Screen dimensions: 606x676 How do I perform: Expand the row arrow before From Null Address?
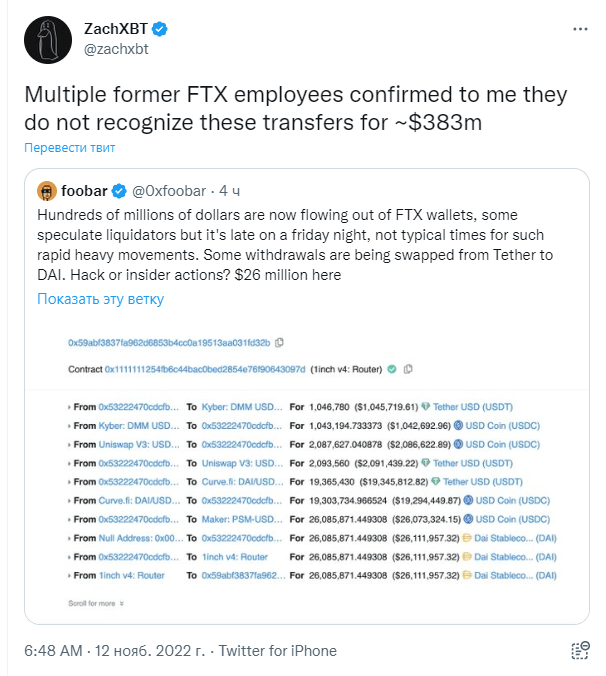click(x=69, y=538)
